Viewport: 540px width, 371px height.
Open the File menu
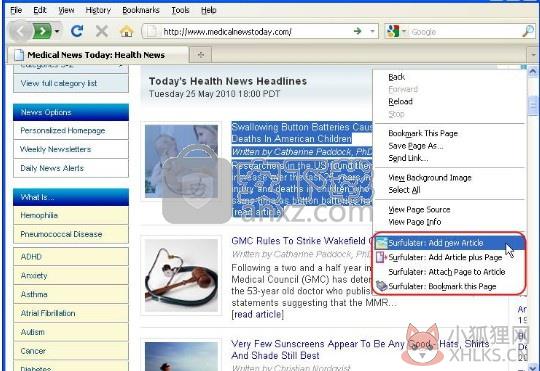[x=16, y=10]
